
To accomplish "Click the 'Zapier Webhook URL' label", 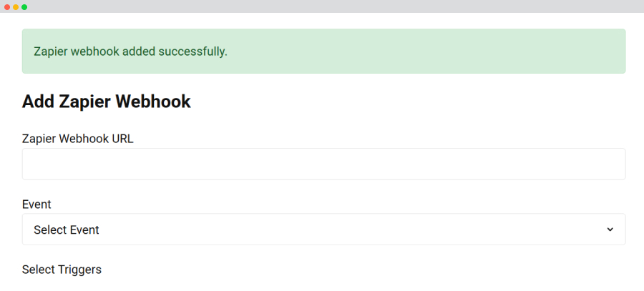I will [78, 139].
